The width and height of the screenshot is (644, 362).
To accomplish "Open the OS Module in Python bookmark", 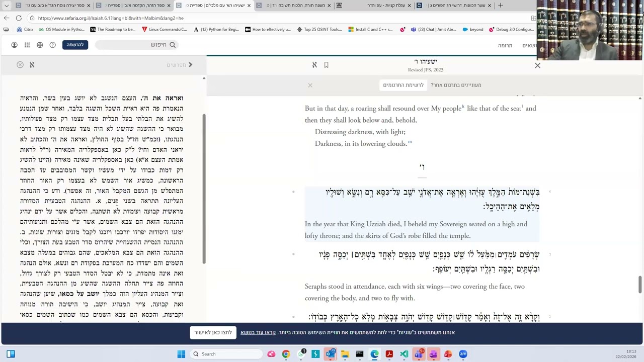I will (61, 30).
